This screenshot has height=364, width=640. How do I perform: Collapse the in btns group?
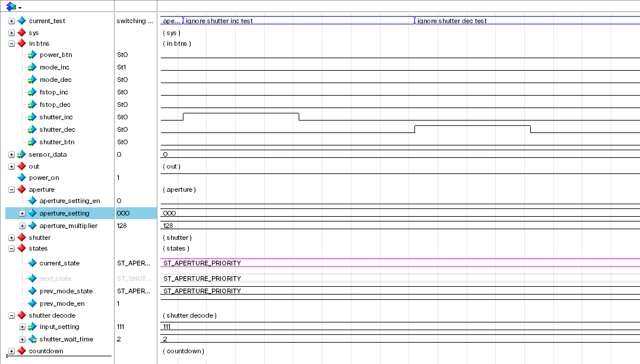11,43
